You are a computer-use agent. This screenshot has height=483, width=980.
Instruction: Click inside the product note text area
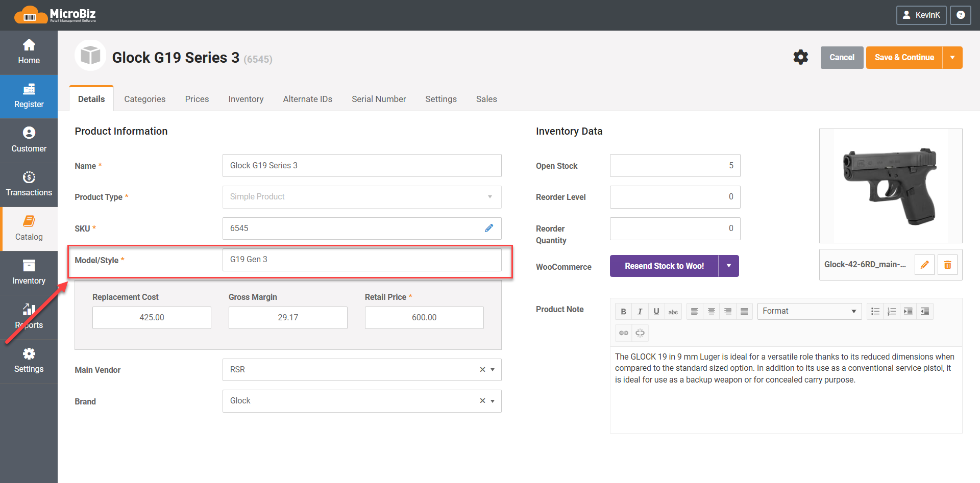click(786, 390)
